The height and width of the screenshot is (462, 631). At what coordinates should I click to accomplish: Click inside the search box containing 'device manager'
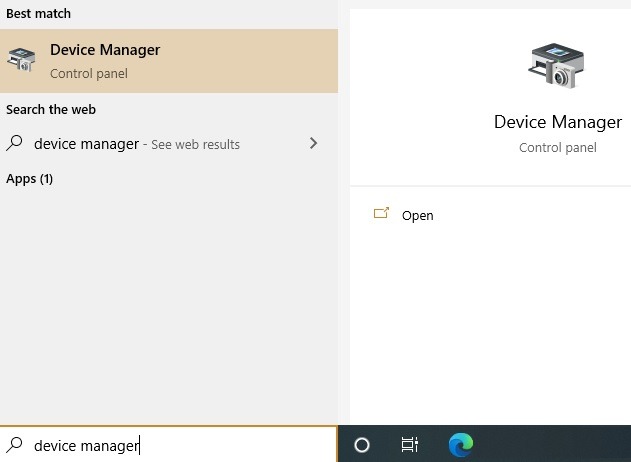pos(169,445)
